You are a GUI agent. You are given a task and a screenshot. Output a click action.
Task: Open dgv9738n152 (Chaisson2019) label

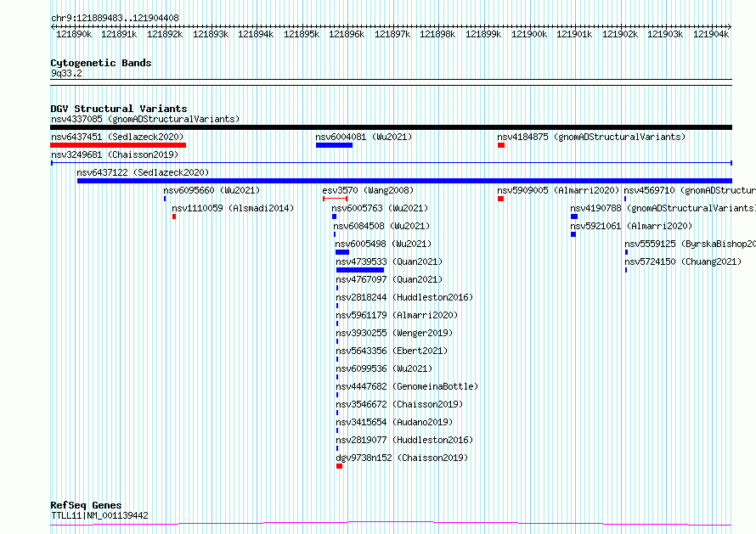click(402, 458)
